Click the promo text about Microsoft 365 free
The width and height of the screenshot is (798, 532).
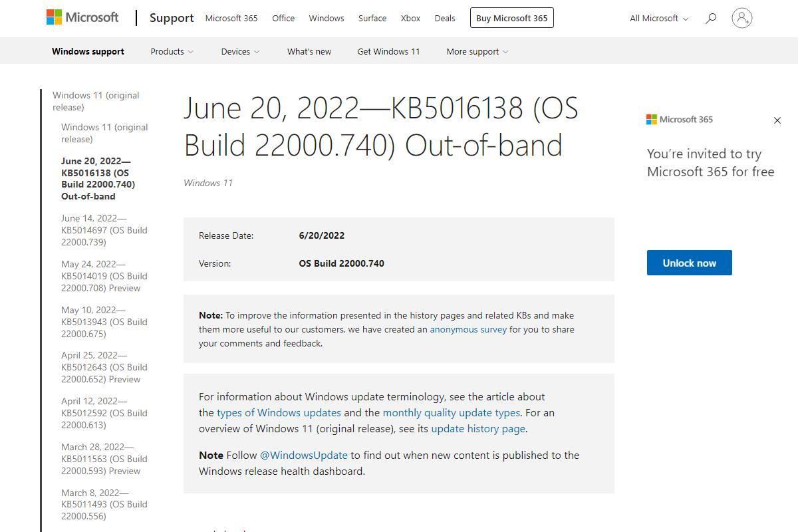(x=711, y=163)
